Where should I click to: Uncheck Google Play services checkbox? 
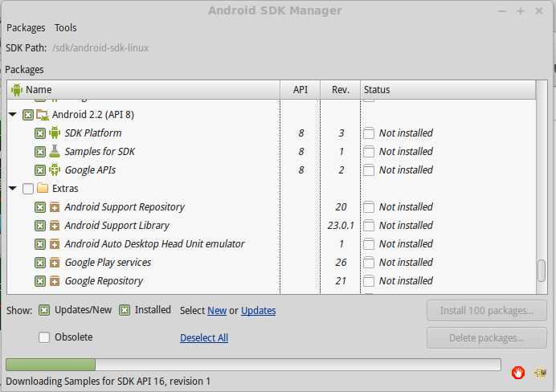[x=40, y=263]
